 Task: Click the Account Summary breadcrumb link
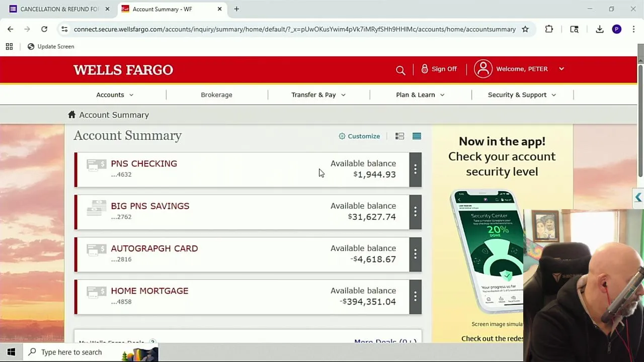coord(114,115)
